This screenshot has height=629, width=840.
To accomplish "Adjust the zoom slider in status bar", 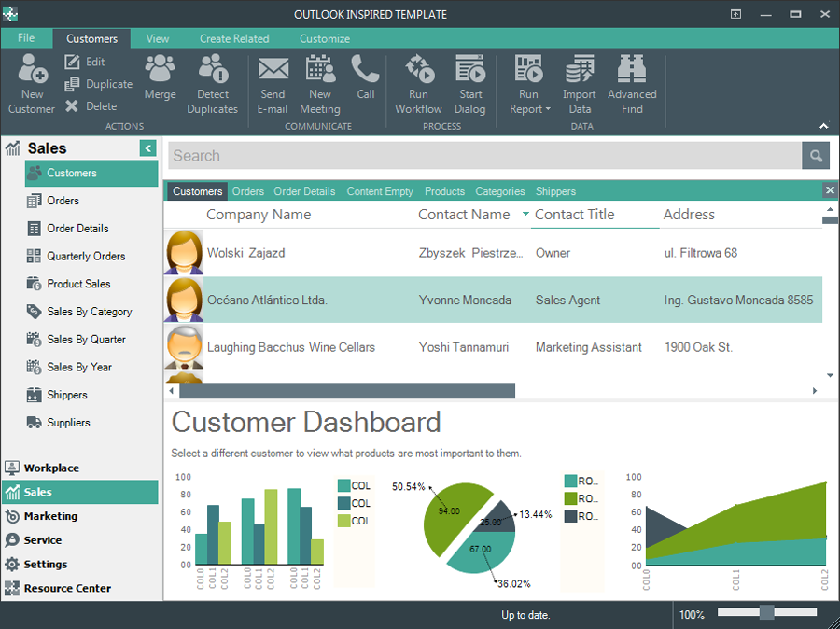I will pyautogui.click(x=766, y=612).
